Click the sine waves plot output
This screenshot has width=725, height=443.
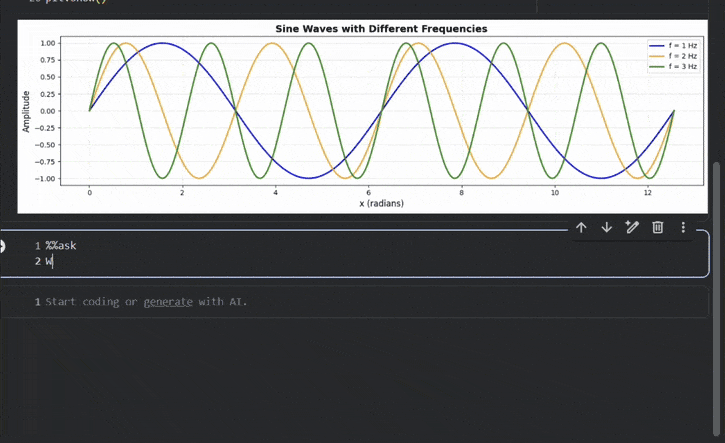click(x=362, y=117)
